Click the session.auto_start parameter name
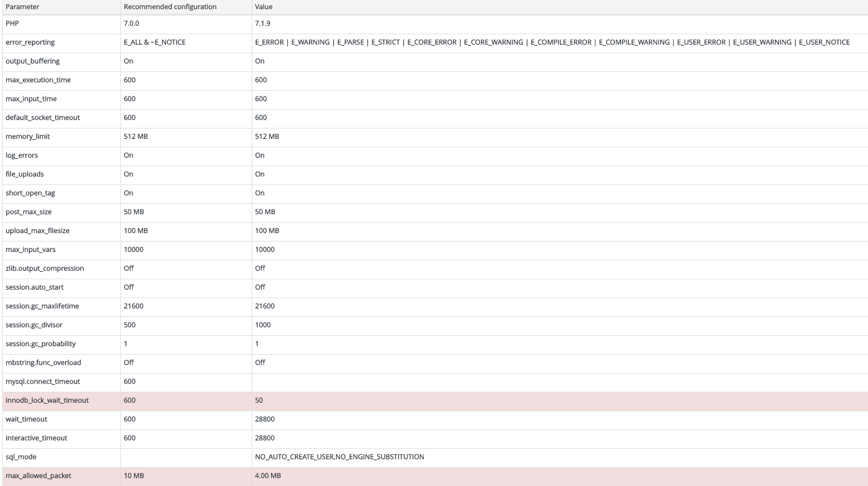This screenshot has width=868, height=486. [35, 287]
